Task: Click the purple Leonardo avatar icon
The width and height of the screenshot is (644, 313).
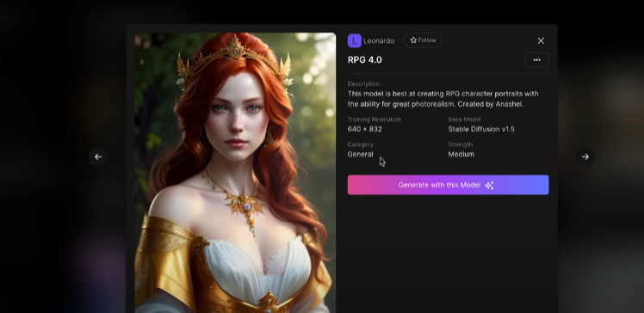Action: pyautogui.click(x=355, y=40)
